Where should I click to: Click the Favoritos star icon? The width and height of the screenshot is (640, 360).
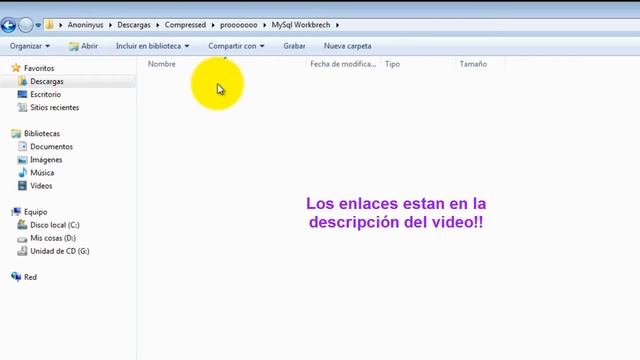click(x=16, y=68)
